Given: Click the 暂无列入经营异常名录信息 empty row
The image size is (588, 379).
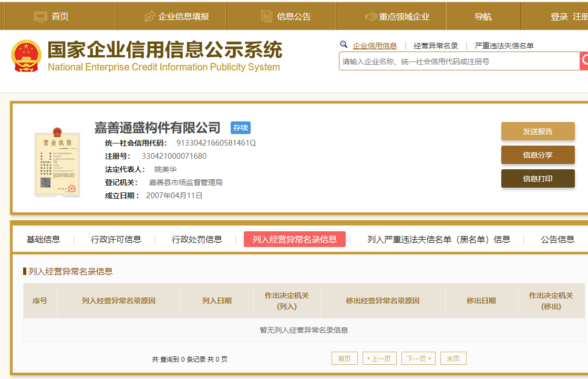Looking at the screenshot, I should click(304, 330).
